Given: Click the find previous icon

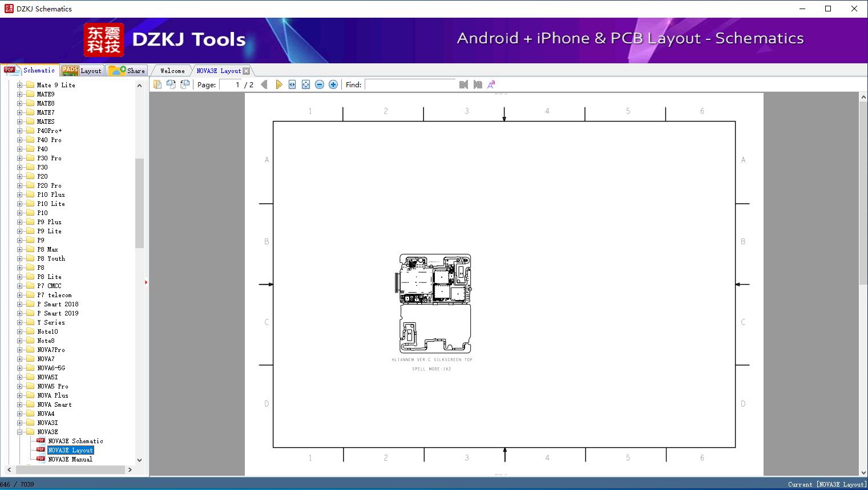Looking at the screenshot, I should point(463,84).
